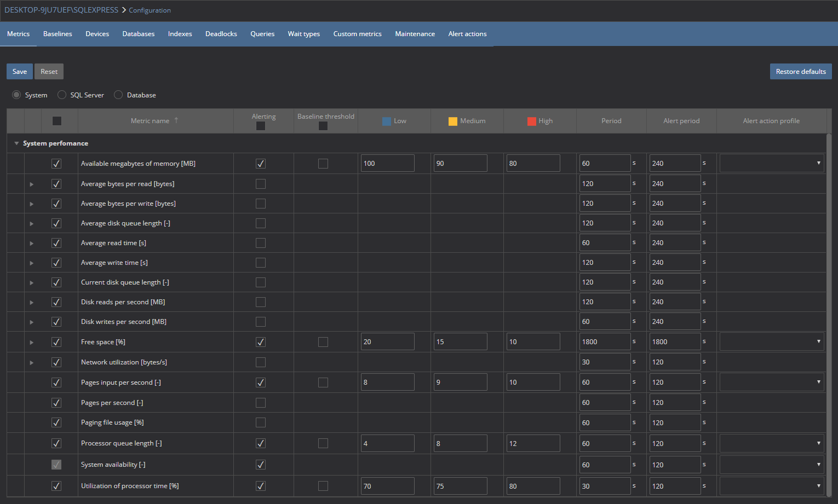Click the Period field for Free space
838x504 pixels.
click(605, 341)
